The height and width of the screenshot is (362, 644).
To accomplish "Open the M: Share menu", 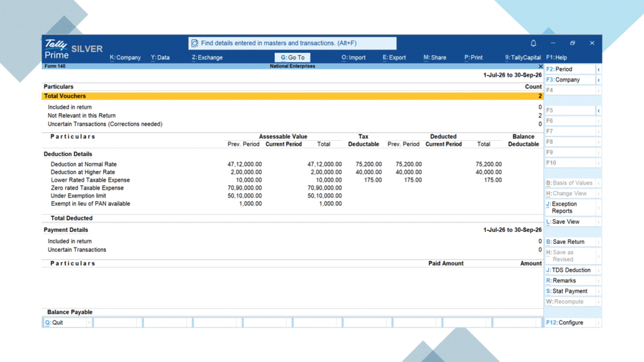I will [435, 57].
